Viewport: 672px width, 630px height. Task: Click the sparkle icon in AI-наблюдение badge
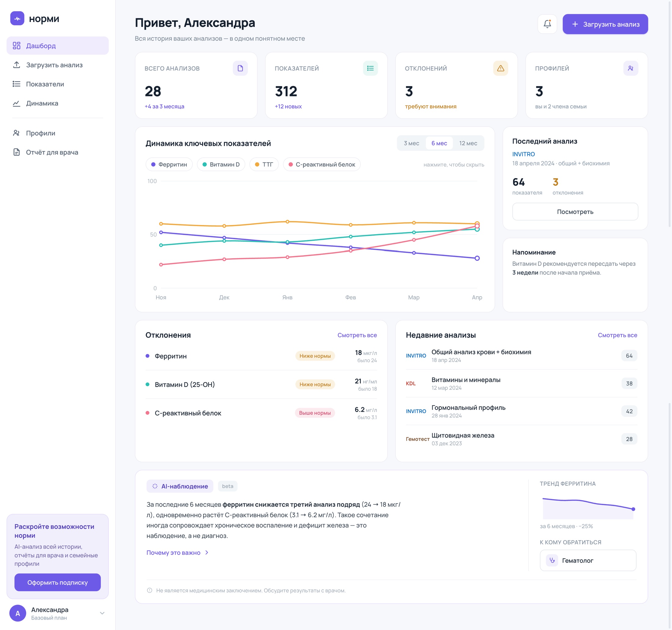(x=155, y=486)
